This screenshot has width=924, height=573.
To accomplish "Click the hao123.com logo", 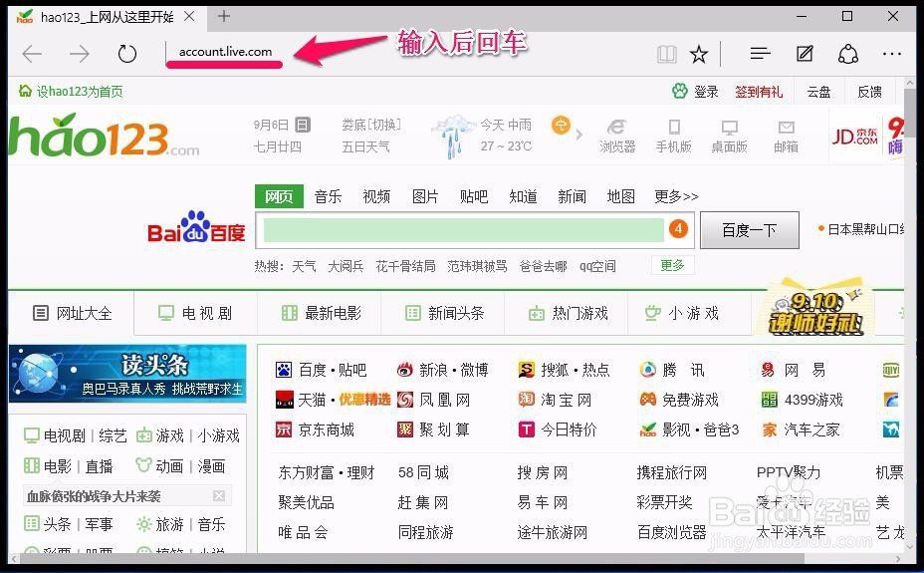I will point(104,136).
